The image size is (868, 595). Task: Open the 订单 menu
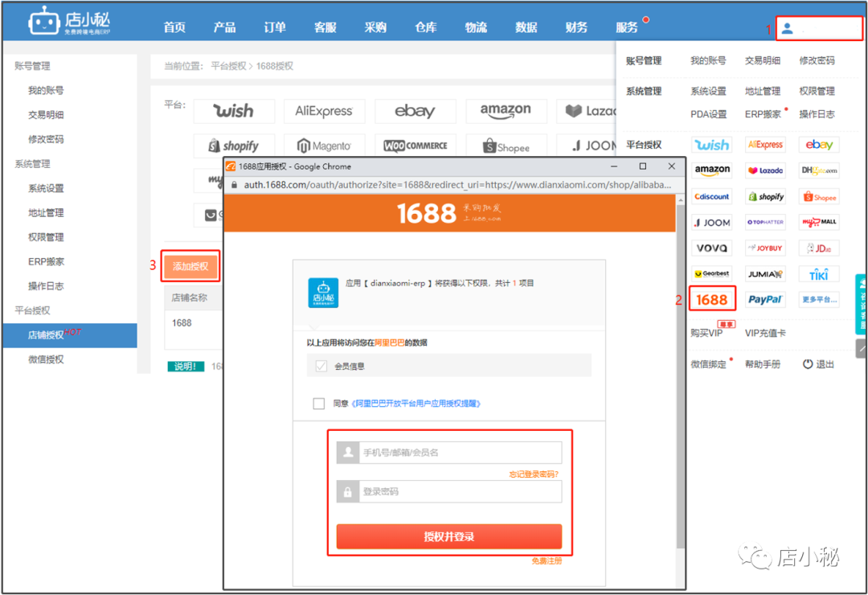[x=274, y=27]
